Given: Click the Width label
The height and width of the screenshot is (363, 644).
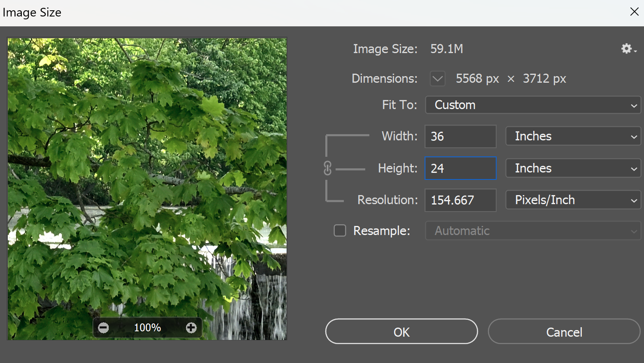Looking at the screenshot, I should pos(399,136).
